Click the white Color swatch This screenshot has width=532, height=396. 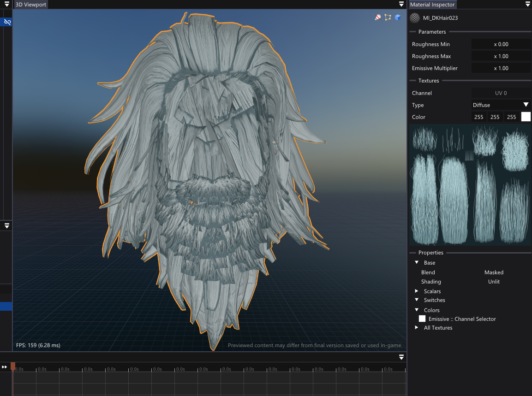(x=526, y=117)
